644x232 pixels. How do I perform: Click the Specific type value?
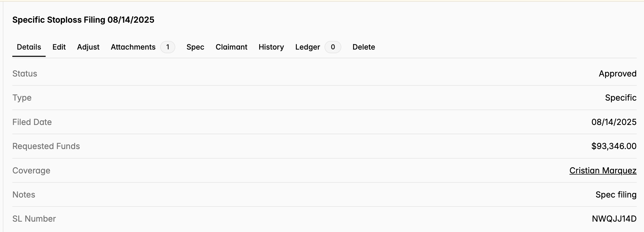621,98
